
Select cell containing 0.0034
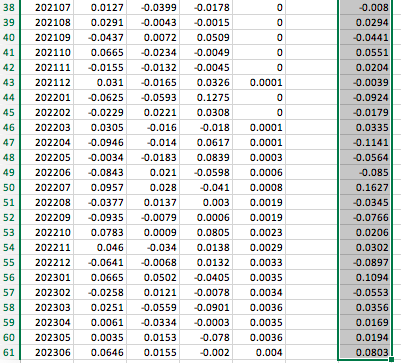click(x=259, y=292)
